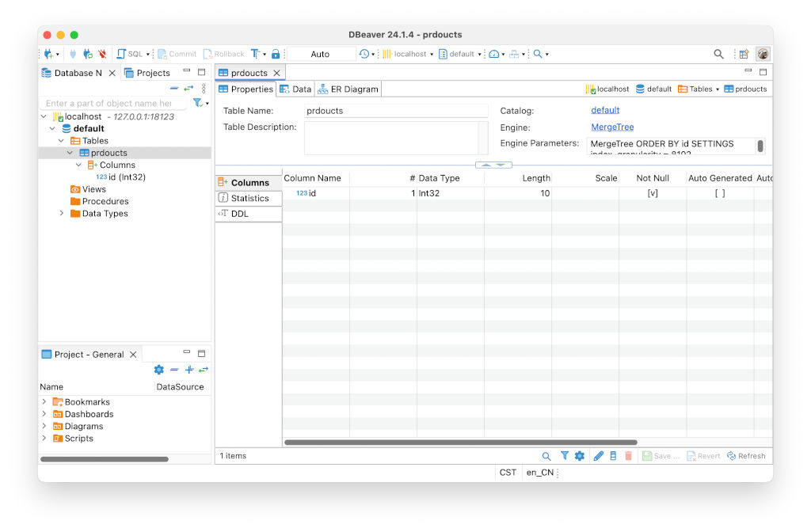The height and width of the screenshot is (532, 811).
Task: Click the Refresh button at bottom right
Action: pyautogui.click(x=746, y=456)
